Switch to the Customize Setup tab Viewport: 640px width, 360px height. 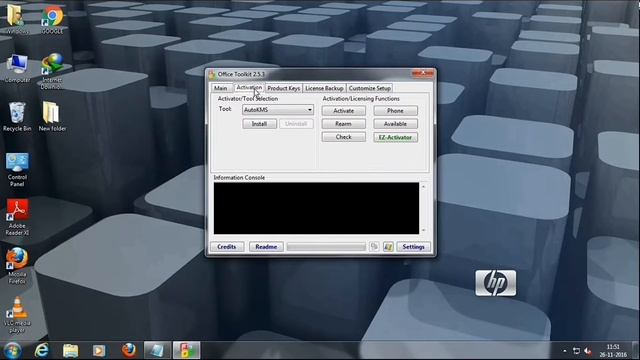370,88
